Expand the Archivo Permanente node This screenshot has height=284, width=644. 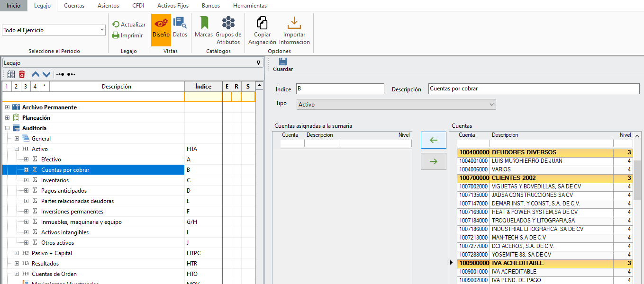pos(7,107)
